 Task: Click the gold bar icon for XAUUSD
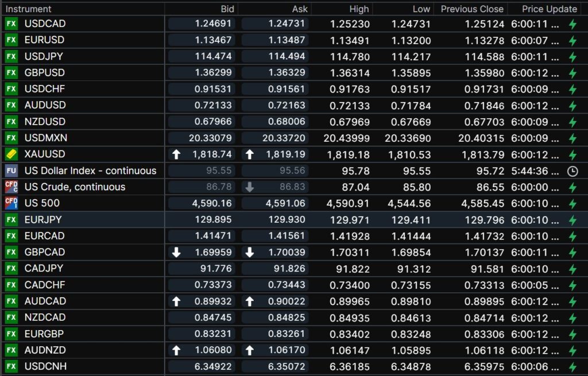(11, 154)
